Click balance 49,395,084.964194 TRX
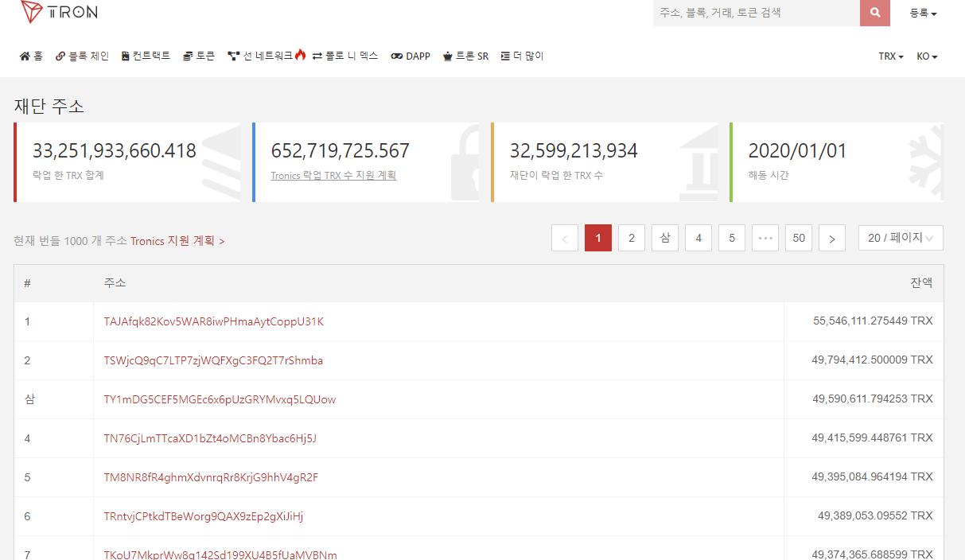The width and height of the screenshot is (965, 560). [x=872, y=476]
